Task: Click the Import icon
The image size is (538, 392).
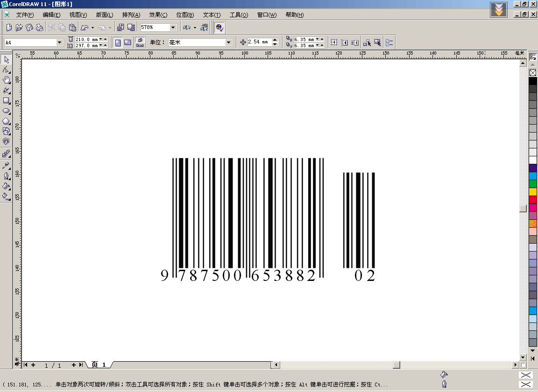Action: pos(120,28)
